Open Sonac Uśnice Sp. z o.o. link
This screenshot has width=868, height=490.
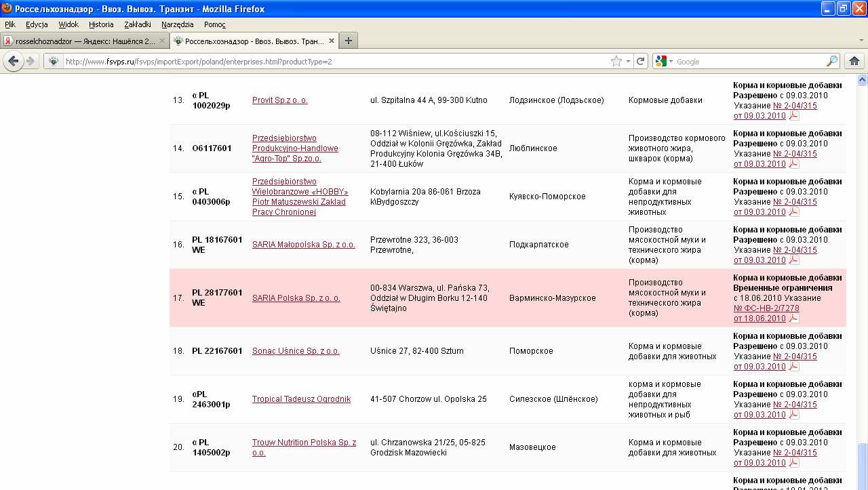coord(296,351)
